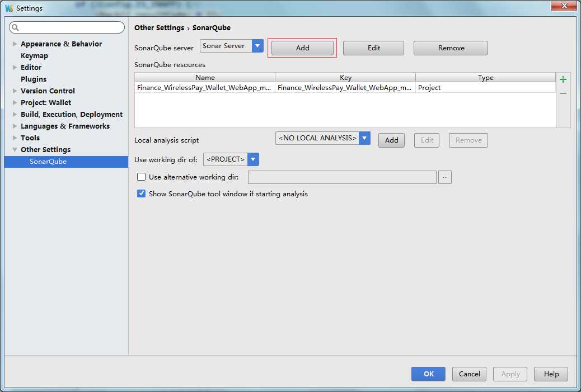Click the Finance_WirelessPay_Wallet_WebApp key cell
Viewport: 581px width, 392px height.
click(345, 88)
